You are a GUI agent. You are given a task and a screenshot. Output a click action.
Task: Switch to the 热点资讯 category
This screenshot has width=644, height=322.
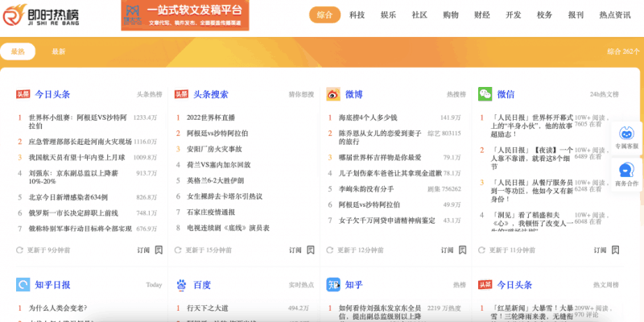click(x=615, y=15)
